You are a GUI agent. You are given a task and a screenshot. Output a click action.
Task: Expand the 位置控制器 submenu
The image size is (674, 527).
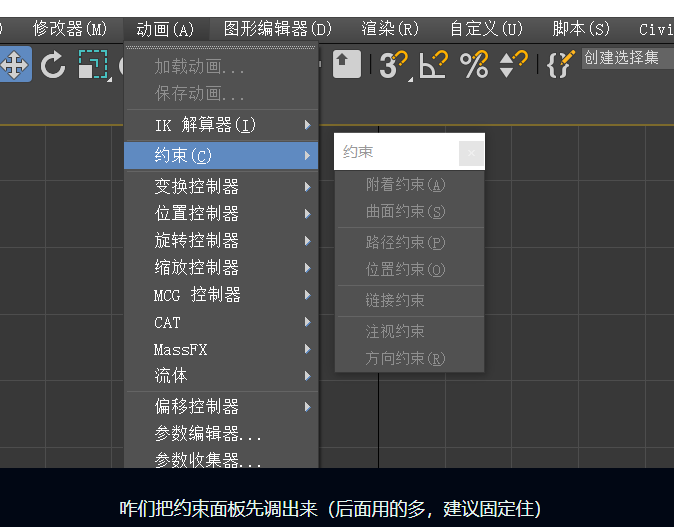(x=221, y=214)
